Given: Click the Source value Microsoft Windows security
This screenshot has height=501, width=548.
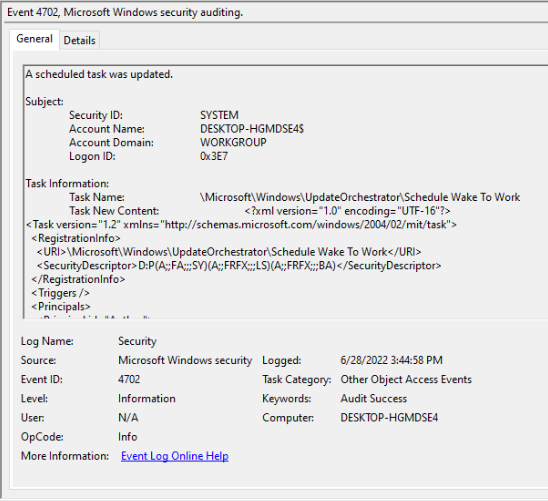Looking at the screenshot, I should pyautogui.click(x=185, y=360).
